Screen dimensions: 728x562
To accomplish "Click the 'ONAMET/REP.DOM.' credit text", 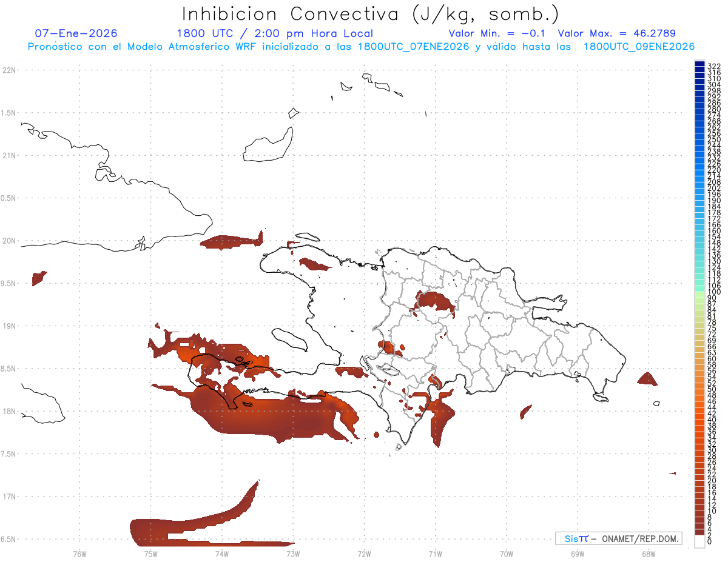I will 640,539.
